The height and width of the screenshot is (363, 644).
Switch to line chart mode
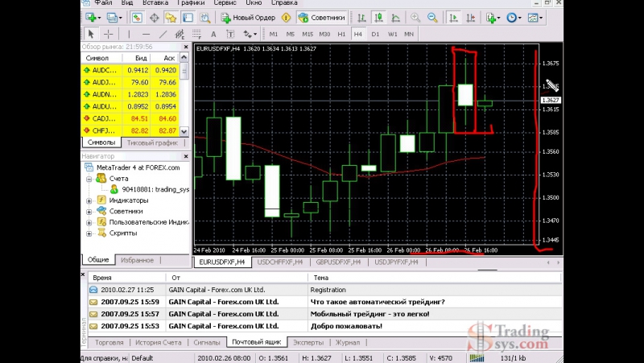(x=395, y=18)
